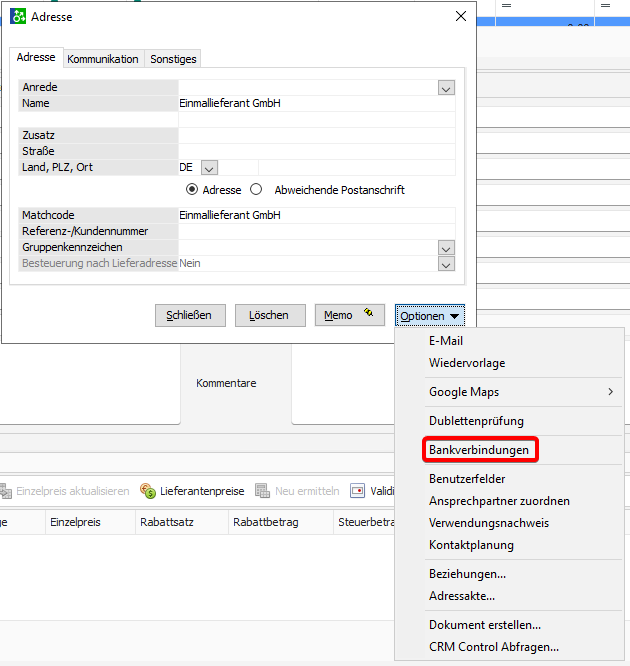Screen dimensions: 630x666
Task: Open the Memo button with pin
Action: [x=349, y=315]
